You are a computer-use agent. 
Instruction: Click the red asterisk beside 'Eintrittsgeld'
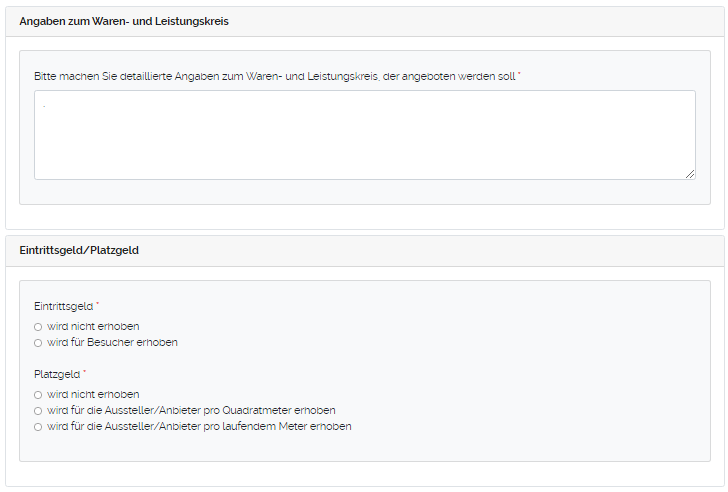coord(98,304)
